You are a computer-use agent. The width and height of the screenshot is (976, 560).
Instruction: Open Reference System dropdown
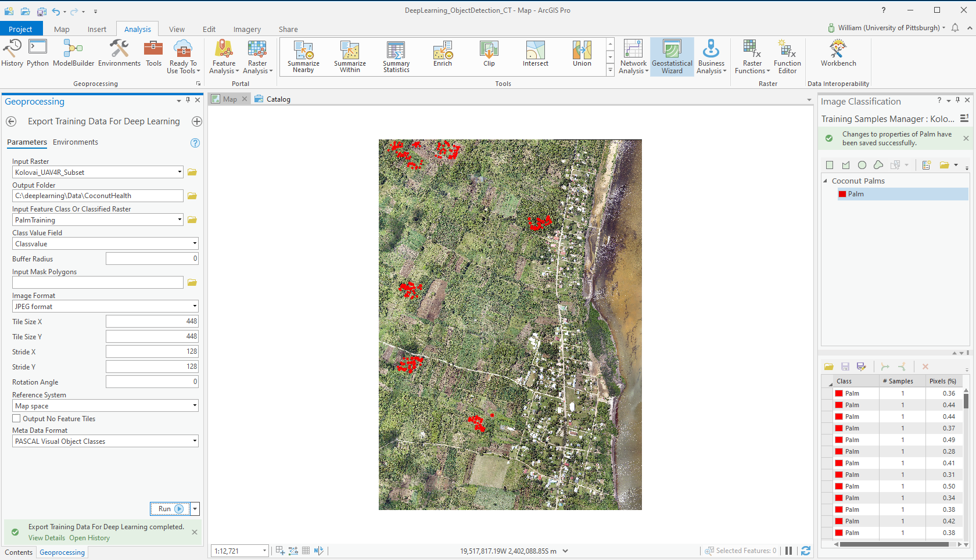195,405
